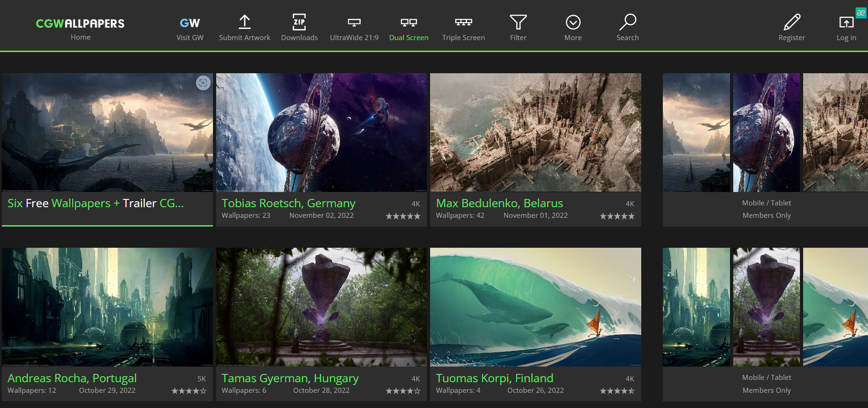
Task: Expand the Filter options
Action: click(518, 22)
